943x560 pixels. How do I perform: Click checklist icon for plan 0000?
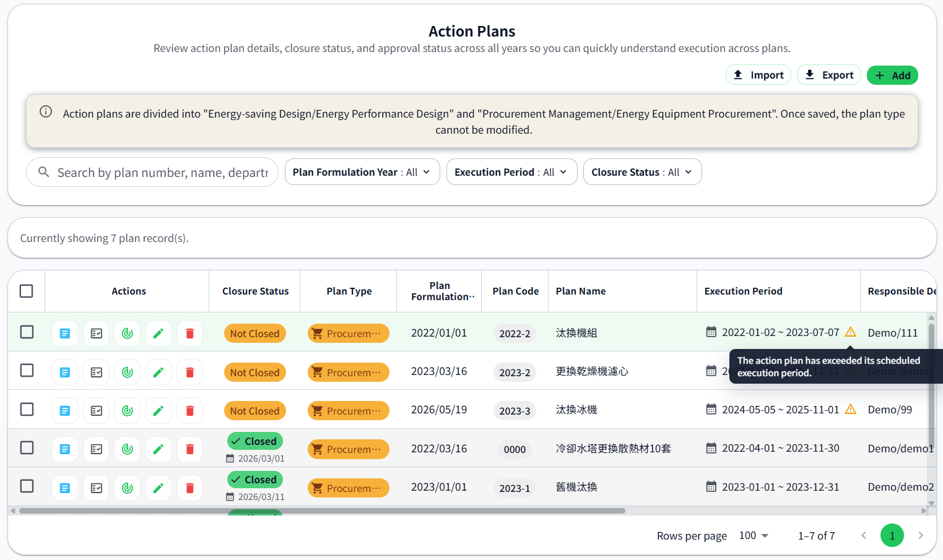pos(97,449)
